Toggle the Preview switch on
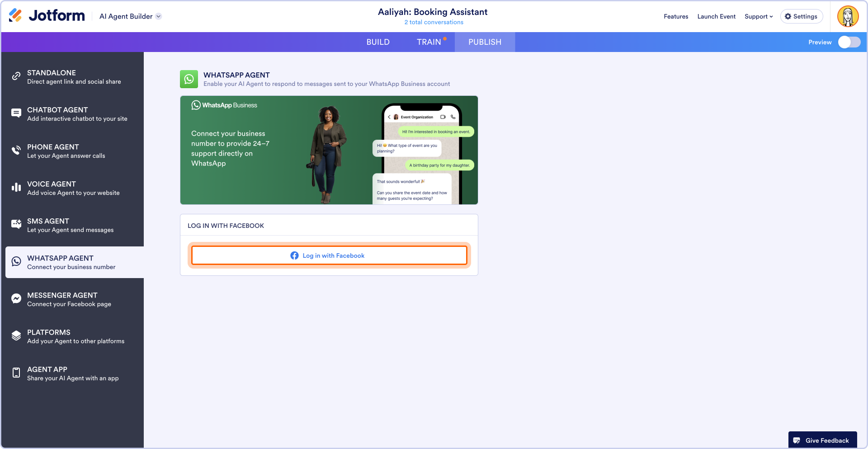 point(849,42)
